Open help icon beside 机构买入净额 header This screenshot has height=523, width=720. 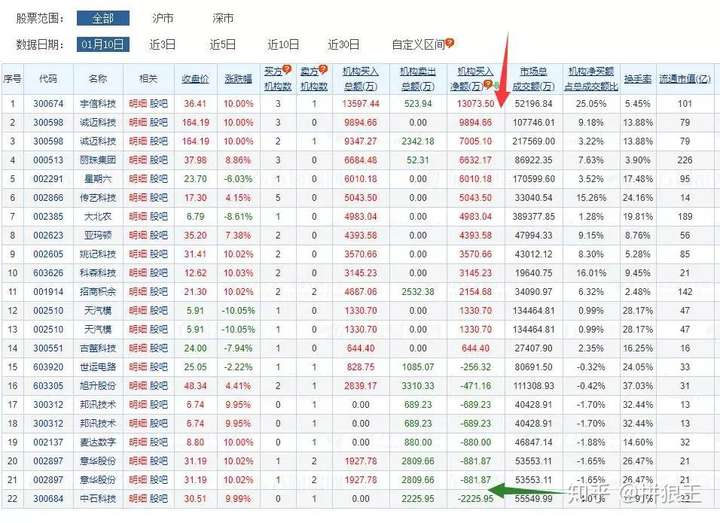pos(489,84)
